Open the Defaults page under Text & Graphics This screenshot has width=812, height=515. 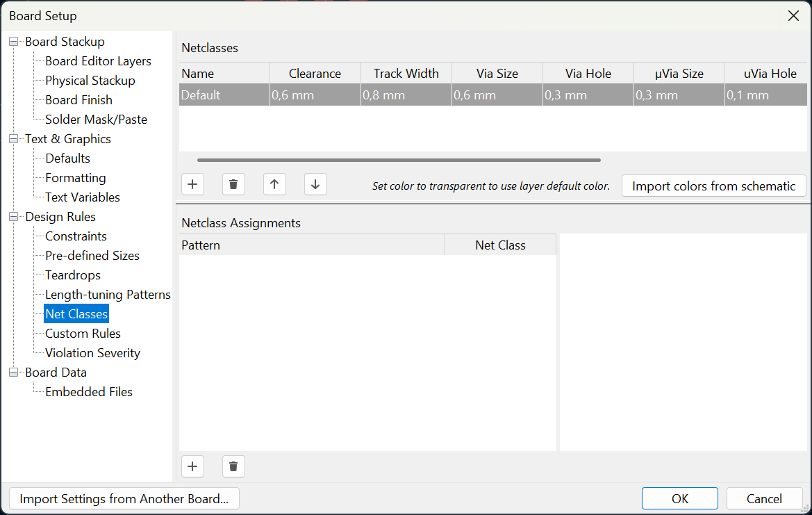pos(67,158)
